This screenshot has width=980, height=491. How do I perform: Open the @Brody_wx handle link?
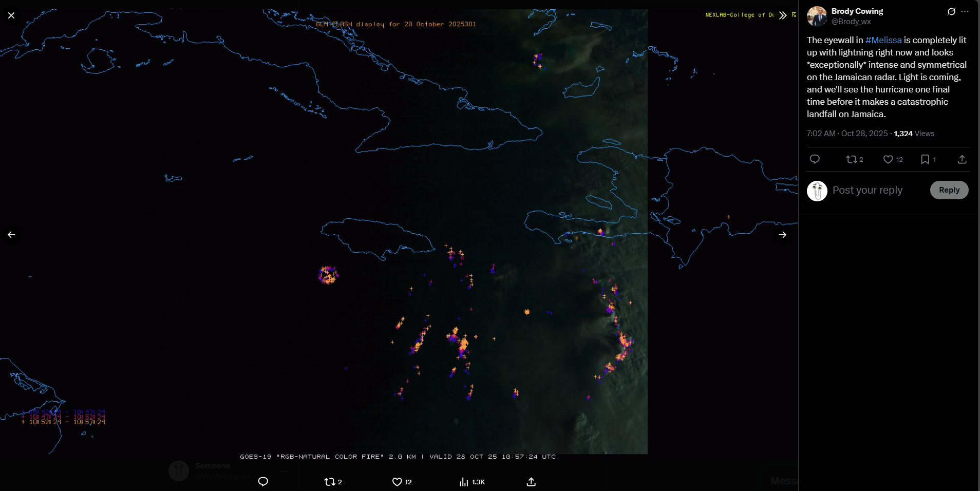(851, 22)
